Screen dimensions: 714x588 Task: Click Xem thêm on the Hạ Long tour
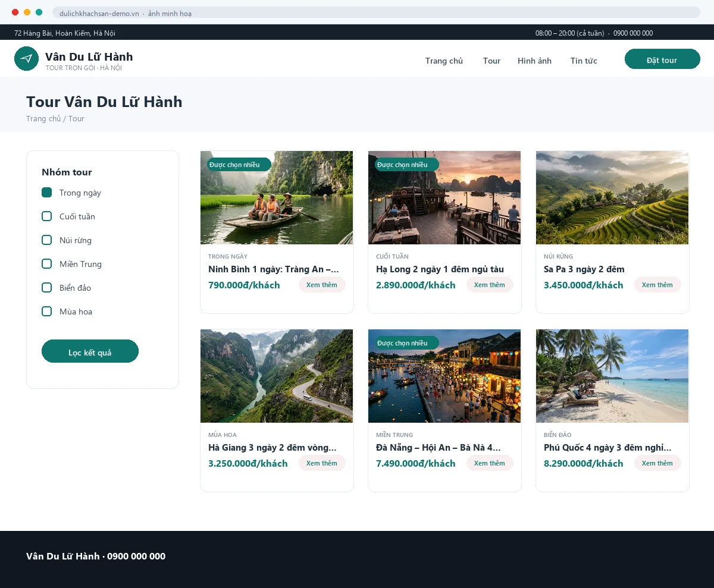coord(490,285)
